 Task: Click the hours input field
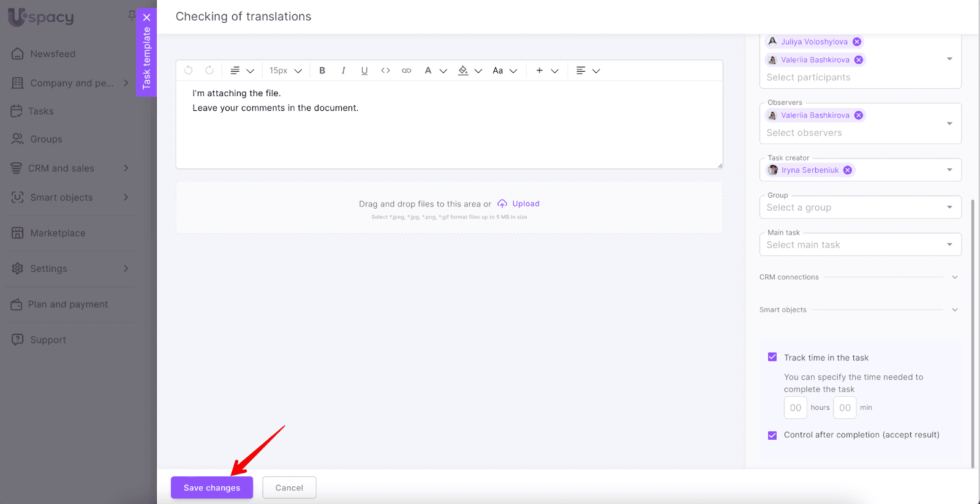coord(795,408)
